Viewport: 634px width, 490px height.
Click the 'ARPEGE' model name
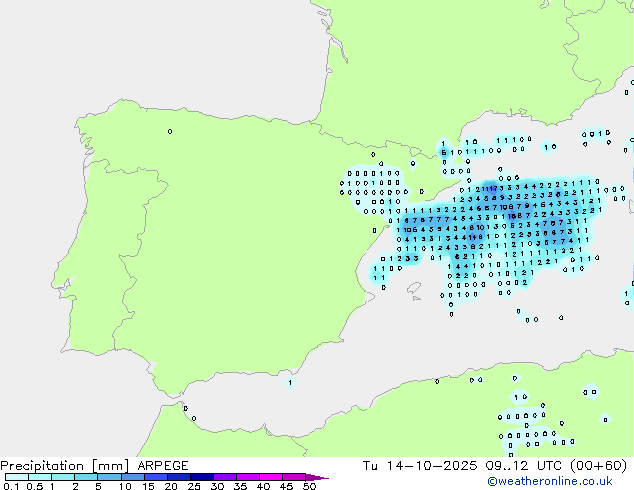(x=163, y=466)
